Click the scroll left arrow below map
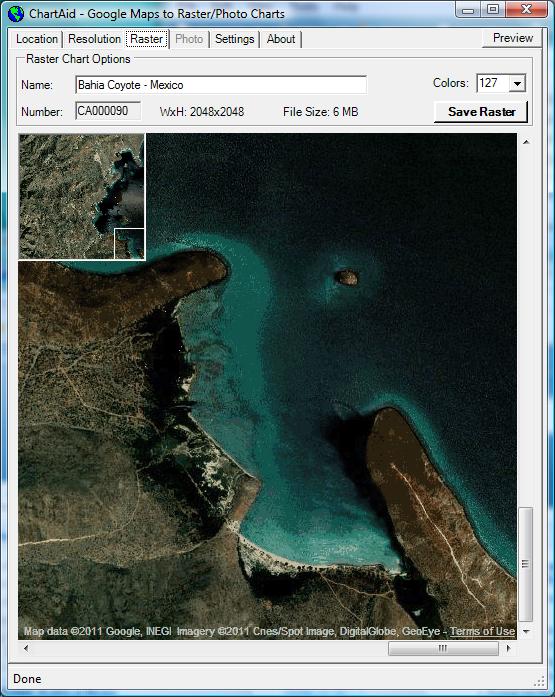Image resolution: width=555 pixels, height=697 pixels. (x=26, y=648)
